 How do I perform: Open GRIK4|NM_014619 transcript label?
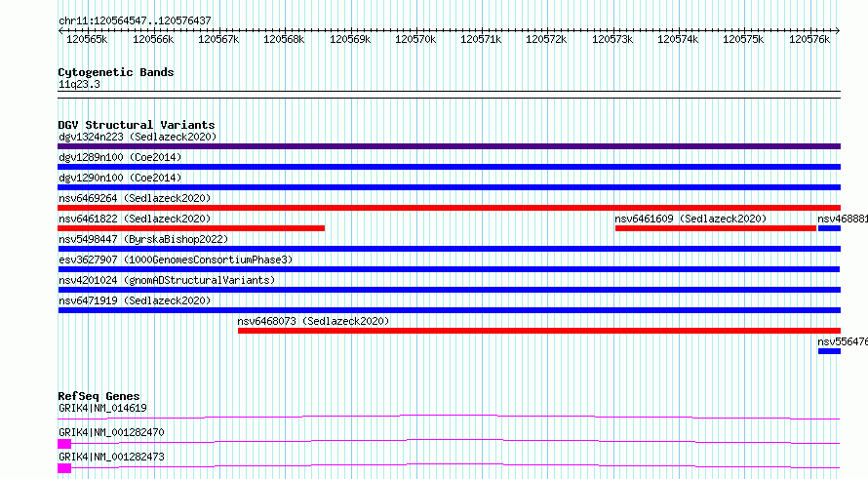pos(102,408)
